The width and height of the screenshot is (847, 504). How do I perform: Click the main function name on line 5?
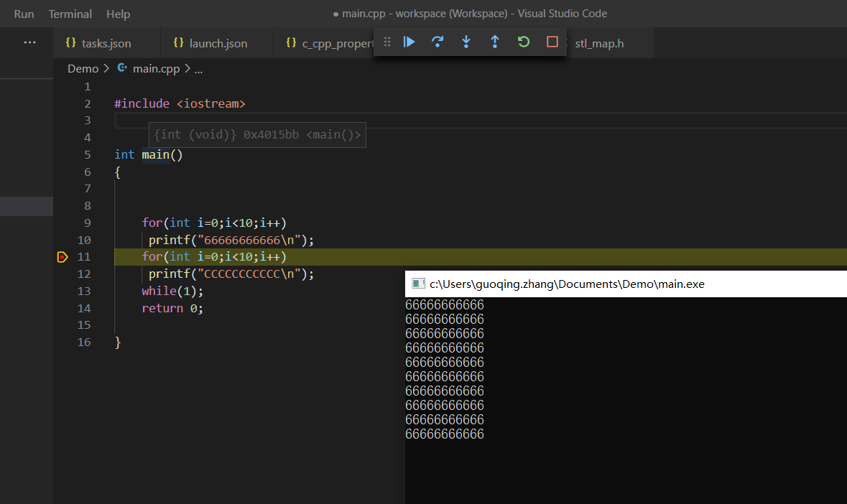click(156, 155)
